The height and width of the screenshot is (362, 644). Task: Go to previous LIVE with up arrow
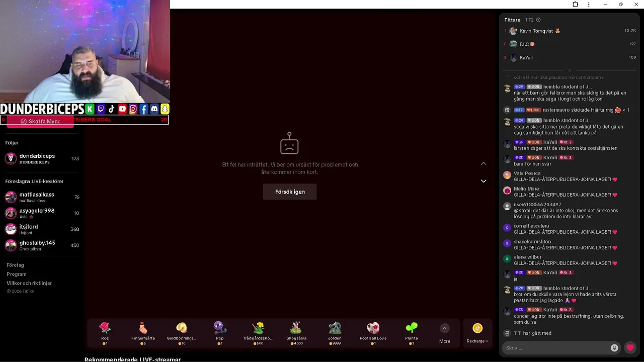click(484, 163)
